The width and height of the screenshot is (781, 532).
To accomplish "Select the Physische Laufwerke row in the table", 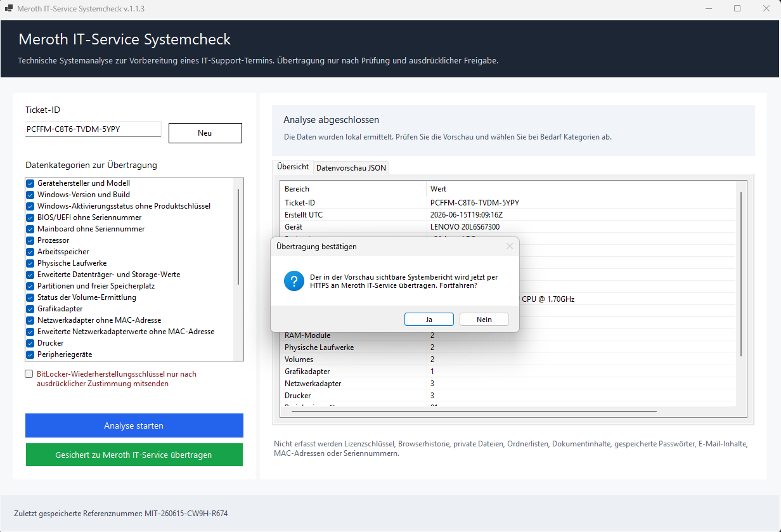I will [508, 347].
